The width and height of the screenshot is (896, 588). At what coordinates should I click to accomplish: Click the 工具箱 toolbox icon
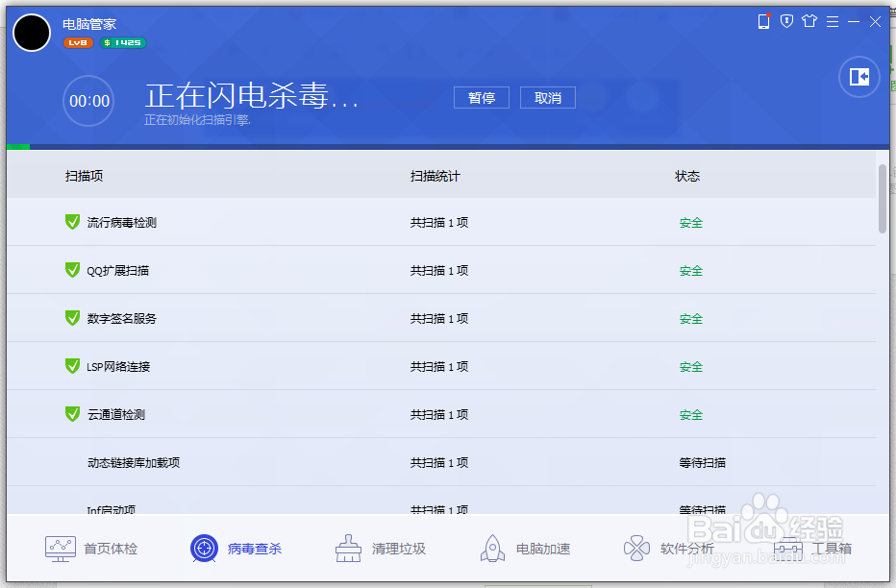788,549
